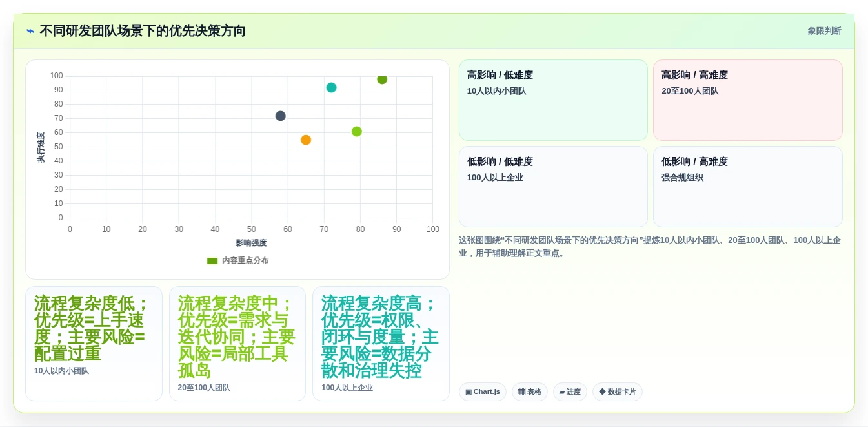This screenshot has height=427, width=868.
Task: Click the 影响强度 x-axis title
Action: [x=251, y=244]
